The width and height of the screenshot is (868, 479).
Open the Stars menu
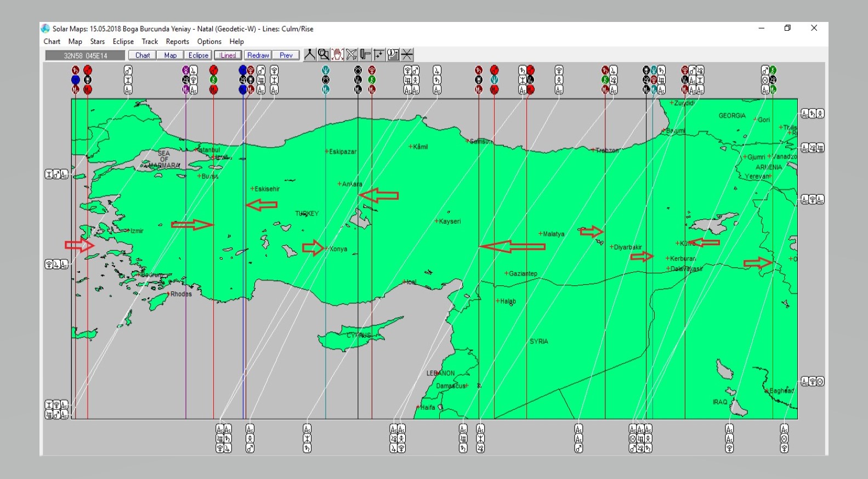(x=98, y=42)
